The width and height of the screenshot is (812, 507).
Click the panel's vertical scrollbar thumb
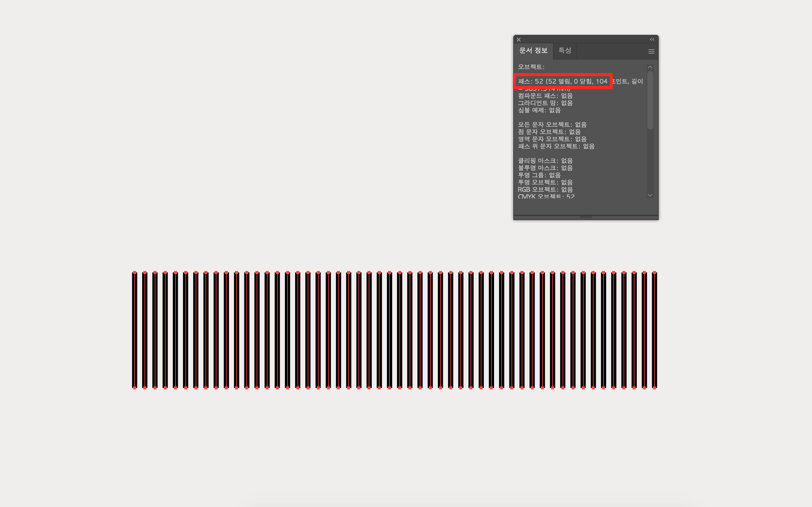[x=650, y=100]
